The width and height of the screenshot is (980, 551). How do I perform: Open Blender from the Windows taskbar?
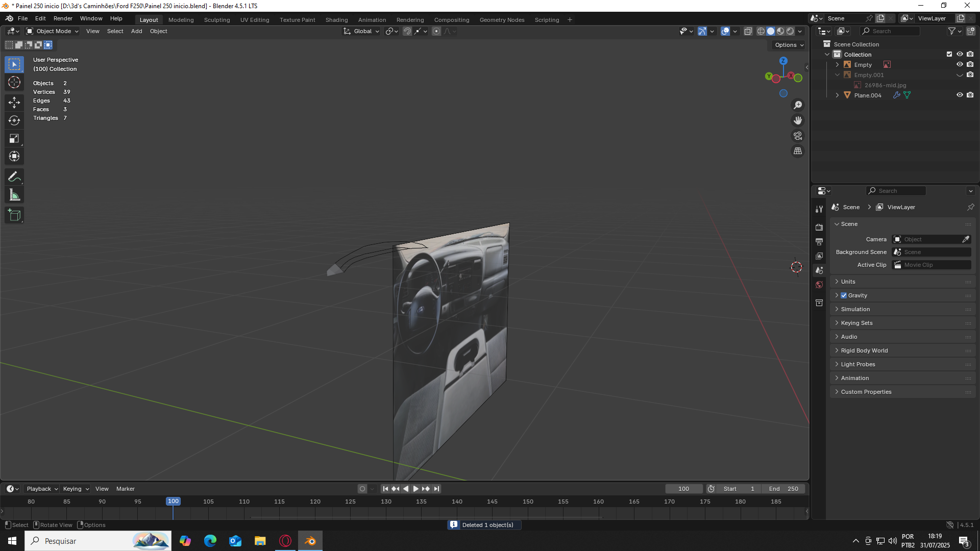[310, 541]
